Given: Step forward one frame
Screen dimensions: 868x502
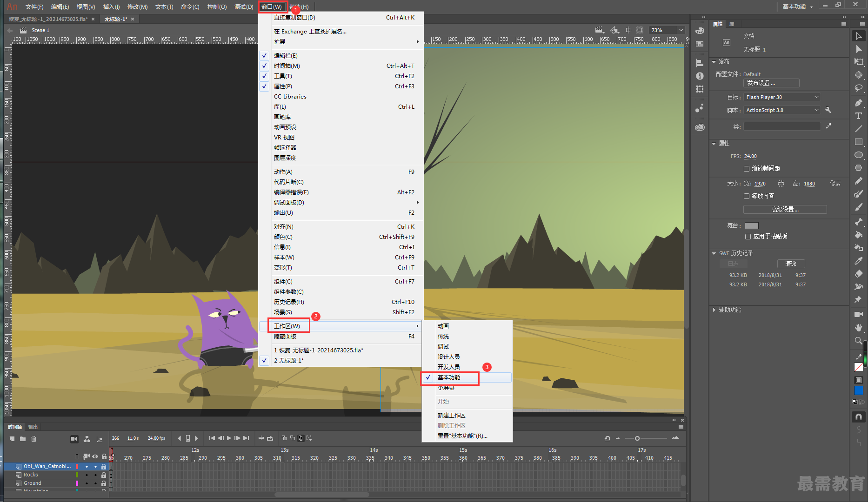Looking at the screenshot, I should [237, 438].
